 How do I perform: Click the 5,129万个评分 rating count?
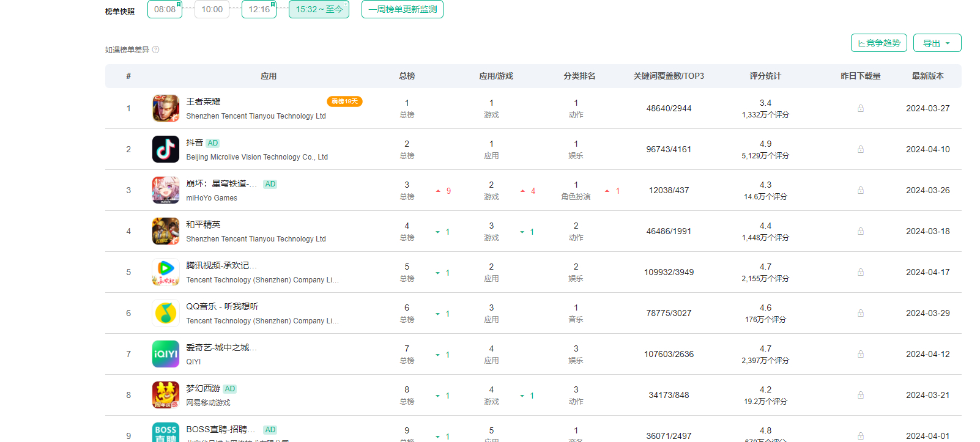pos(765,156)
